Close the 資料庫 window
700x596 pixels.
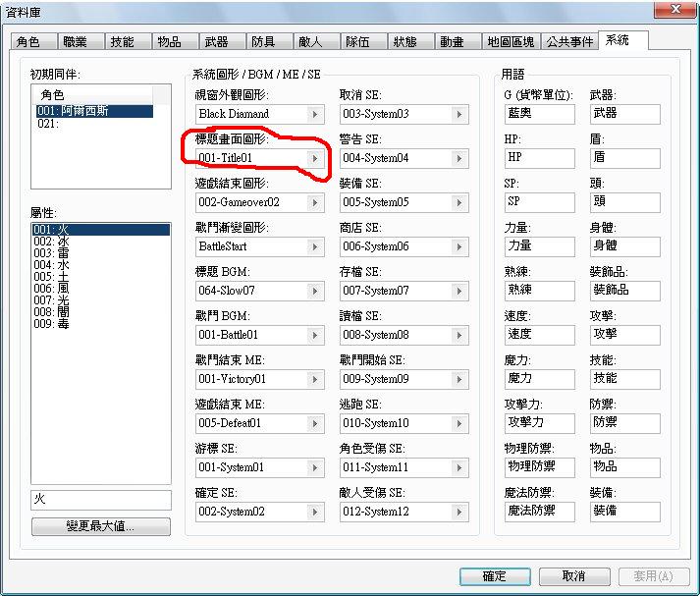coord(675,9)
